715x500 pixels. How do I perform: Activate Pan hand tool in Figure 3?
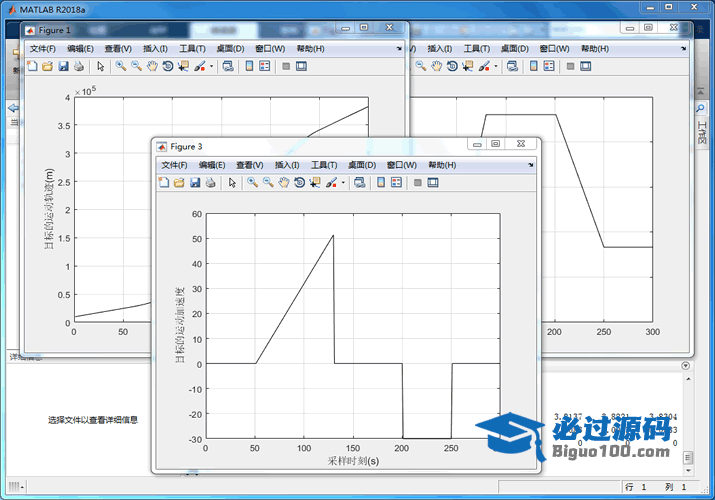(284, 183)
